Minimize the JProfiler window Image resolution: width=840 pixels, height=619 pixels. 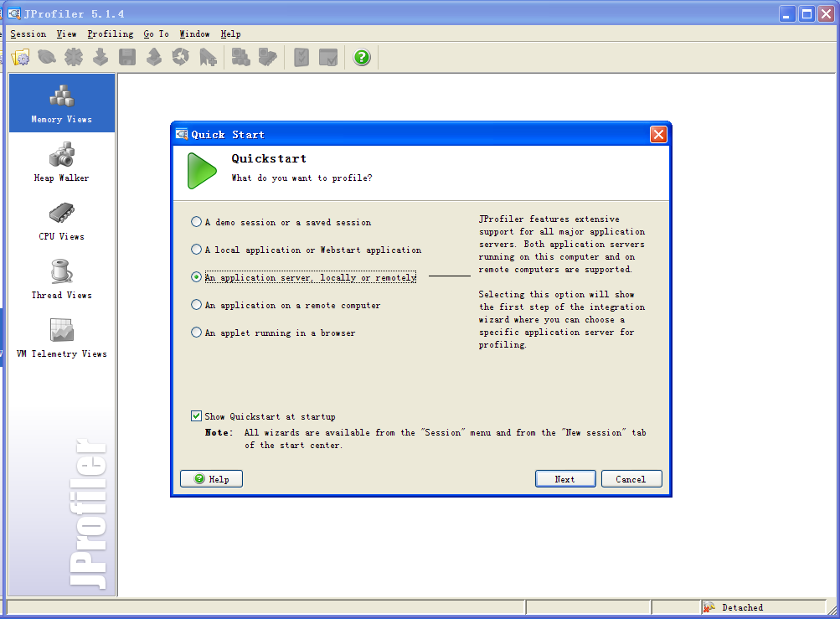click(786, 14)
